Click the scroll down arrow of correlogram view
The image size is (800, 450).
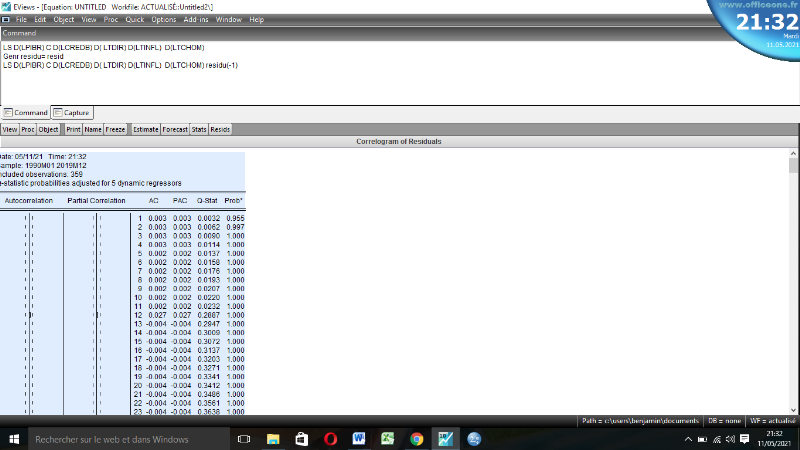[x=793, y=410]
